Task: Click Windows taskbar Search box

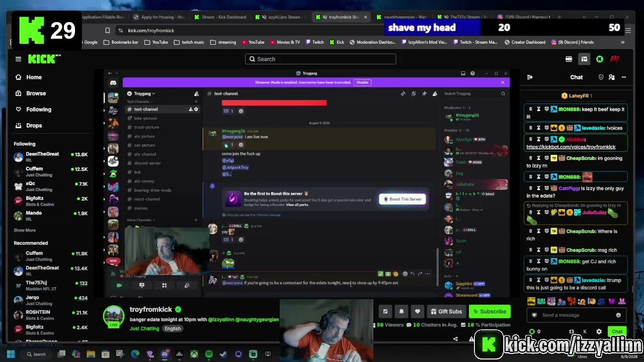Action: [x=36, y=354]
